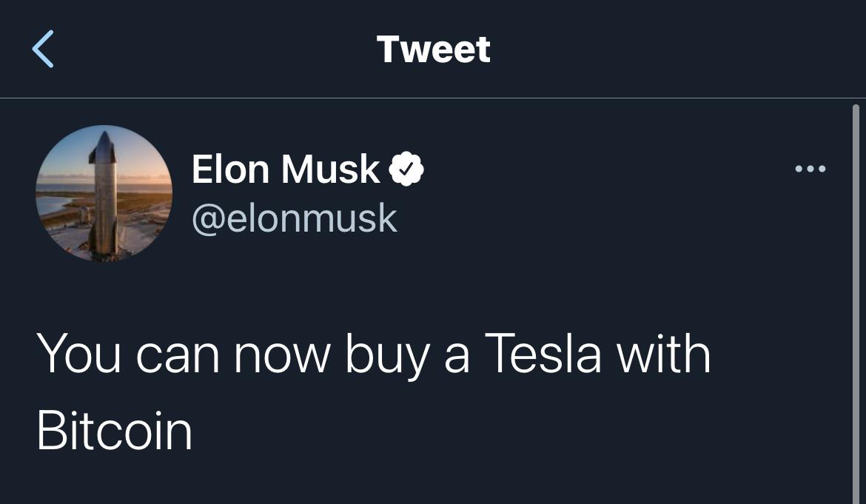Screen dimensions: 866x504
Task: Click the word can in the tweet
Action: pos(178,357)
